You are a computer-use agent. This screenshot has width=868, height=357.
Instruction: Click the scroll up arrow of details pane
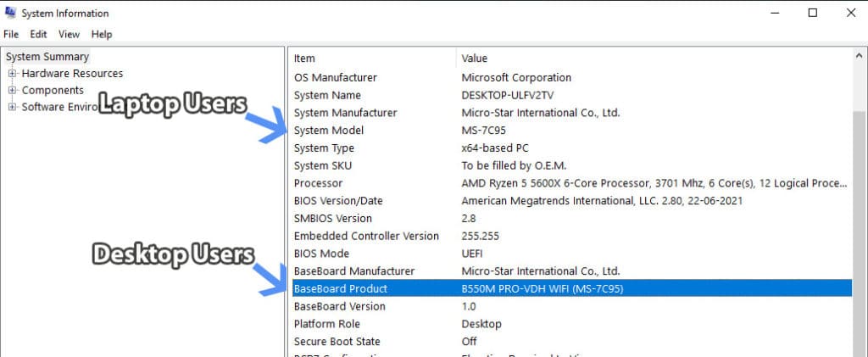pos(860,56)
